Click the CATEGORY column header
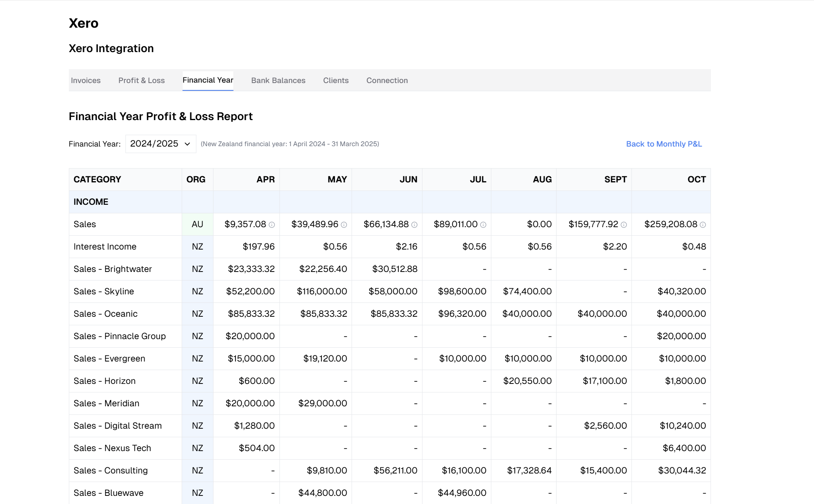The width and height of the screenshot is (814, 504). [97, 180]
